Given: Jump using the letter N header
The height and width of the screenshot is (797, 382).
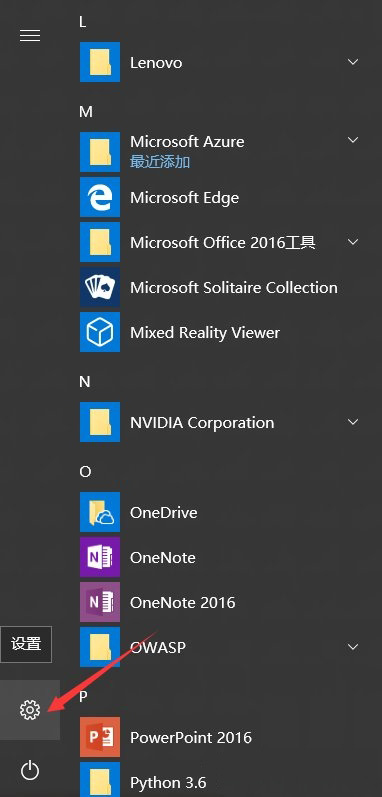Looking at the screenshot, I should pos(85,382).
